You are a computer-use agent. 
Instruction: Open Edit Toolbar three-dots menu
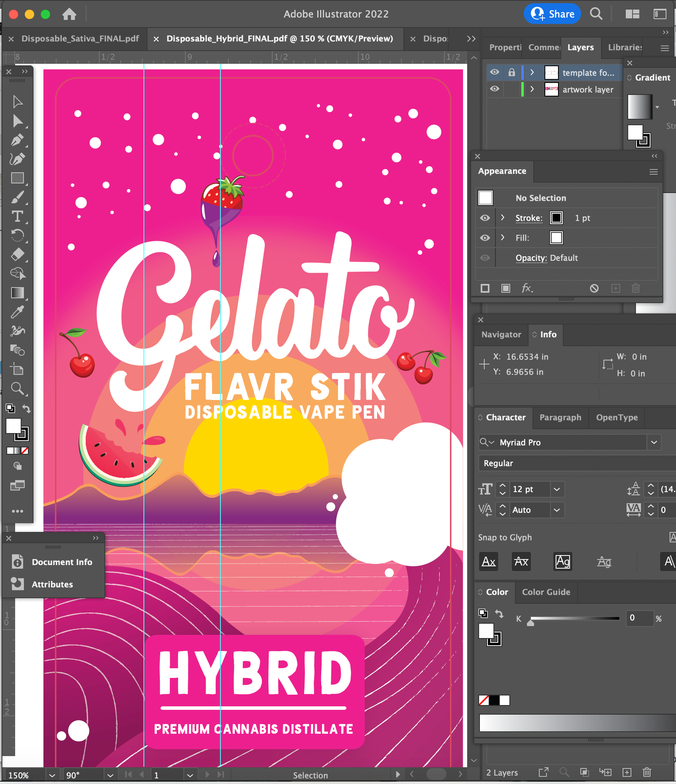pyautogui.click(x=18, y=511)
